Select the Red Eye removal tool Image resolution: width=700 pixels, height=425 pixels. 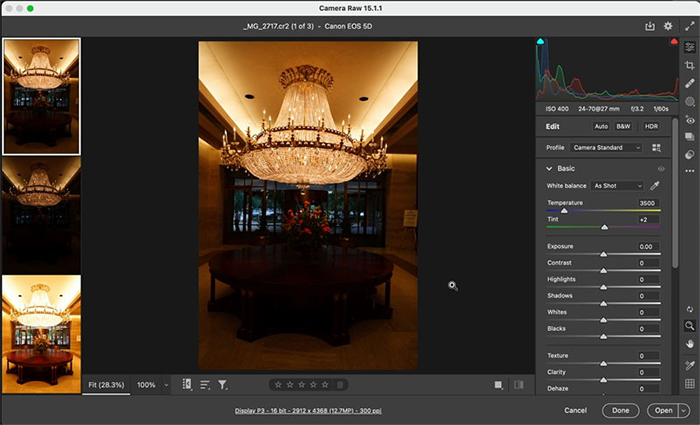[x=690, y=120]
